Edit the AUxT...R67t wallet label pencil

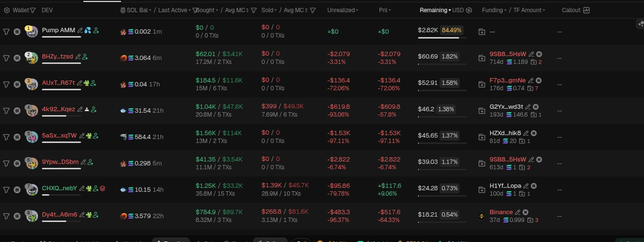(x=80, y=83)
